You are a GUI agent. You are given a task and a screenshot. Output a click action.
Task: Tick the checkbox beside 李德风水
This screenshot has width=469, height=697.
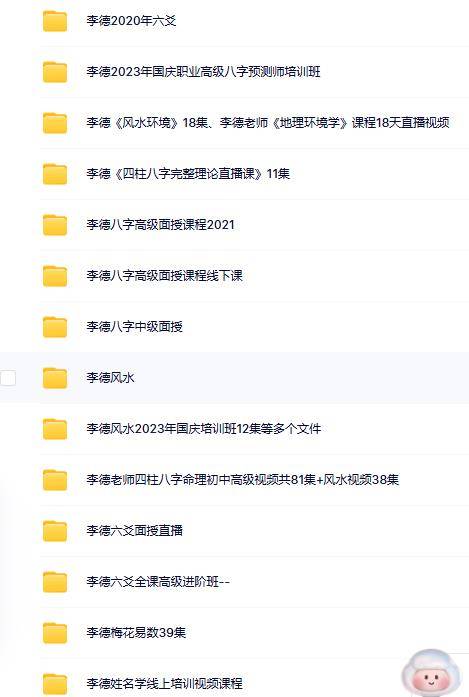[8, 378]
